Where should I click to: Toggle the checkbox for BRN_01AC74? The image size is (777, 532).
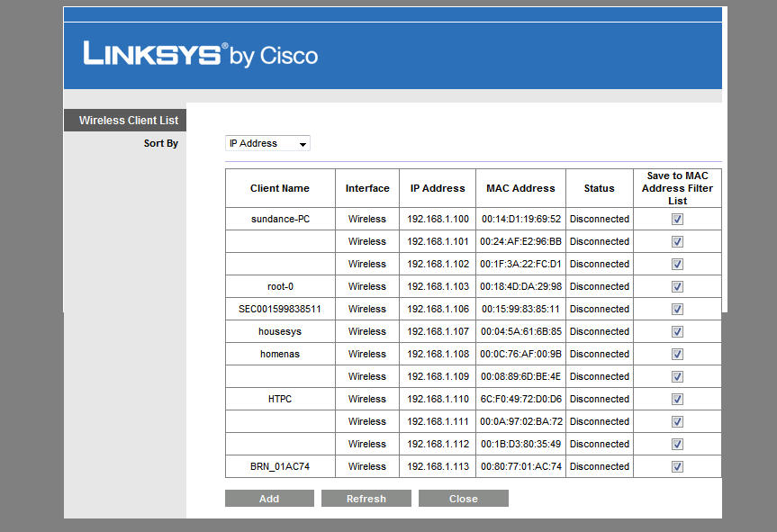tap(677, 466)
